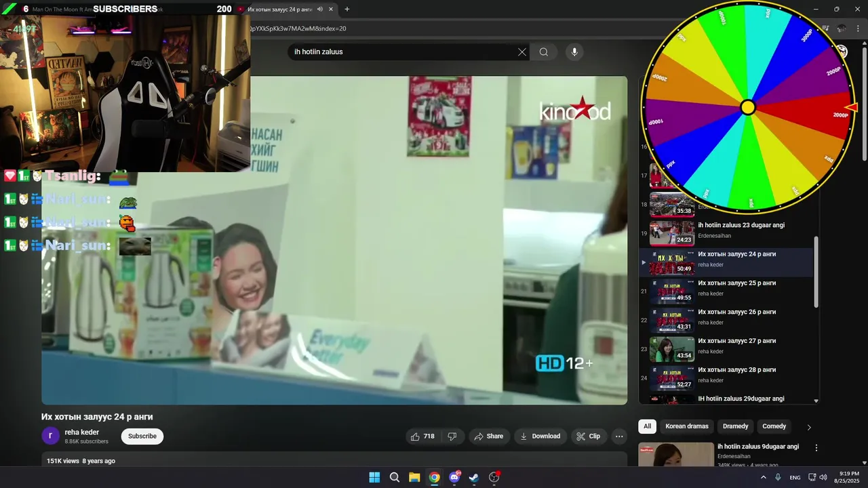Click the main video player area

coord(334,240)
